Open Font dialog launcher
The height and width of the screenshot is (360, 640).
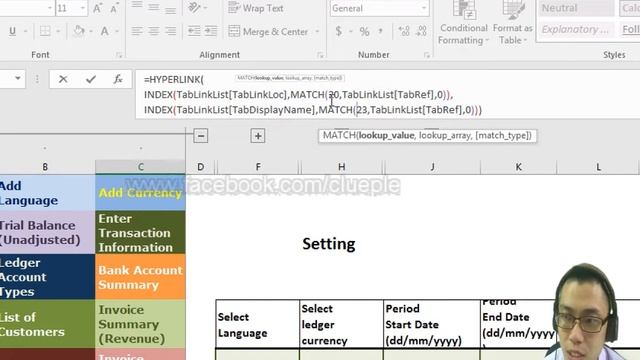(x=119, y=55)
